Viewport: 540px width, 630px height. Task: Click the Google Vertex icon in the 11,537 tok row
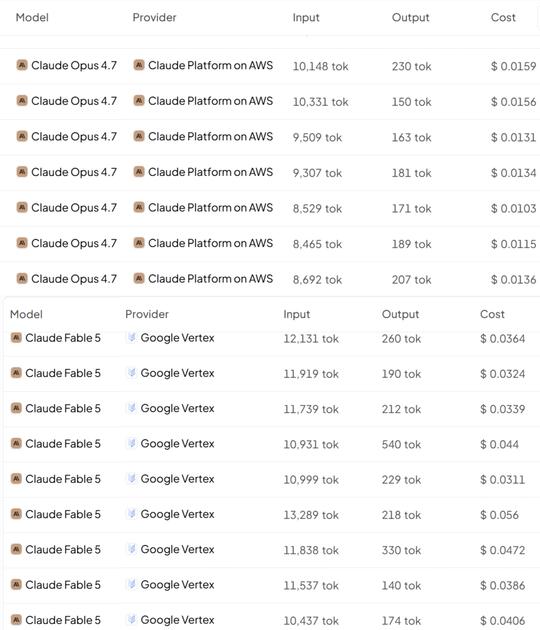(x=131, y=584)
